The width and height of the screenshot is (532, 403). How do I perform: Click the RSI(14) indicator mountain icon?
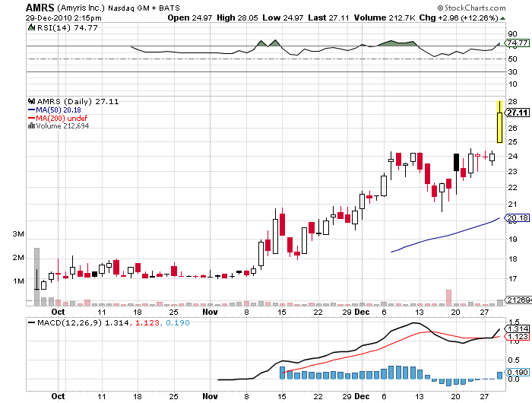(32, 27)
